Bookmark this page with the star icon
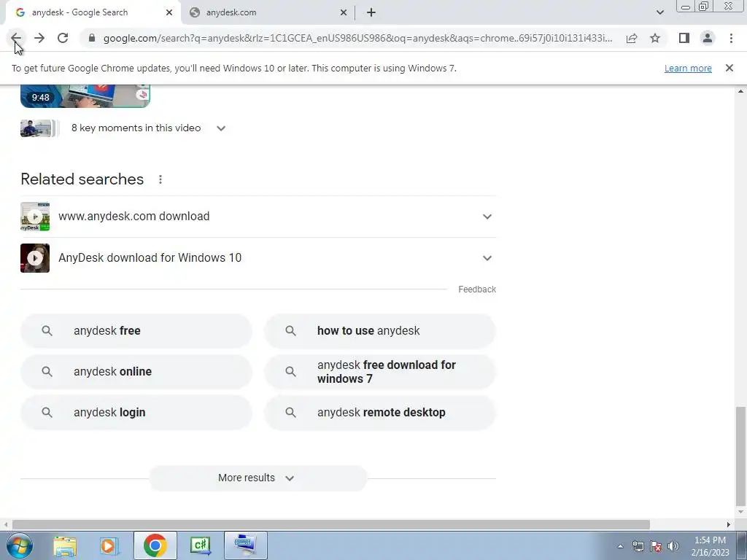 click(655, 38)
